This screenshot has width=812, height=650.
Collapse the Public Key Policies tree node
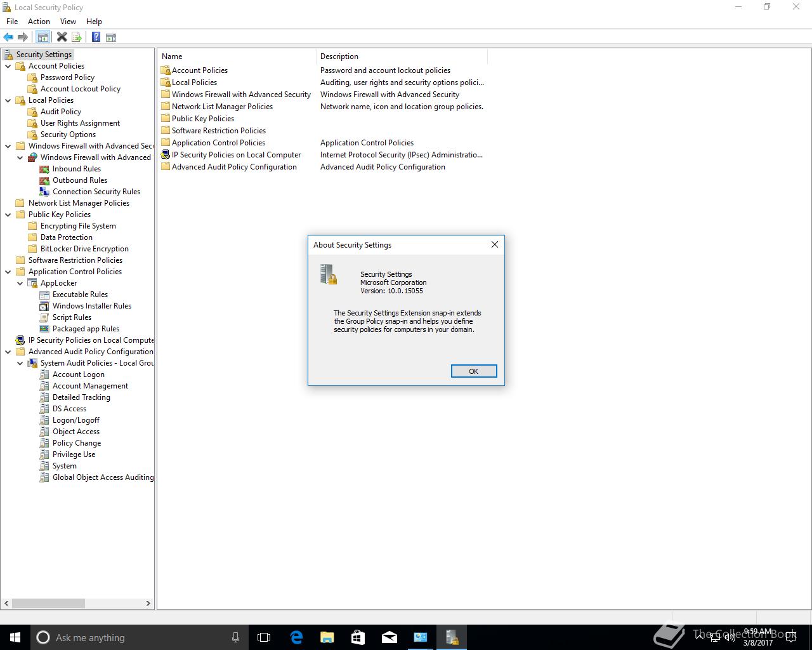click(x=8, y=215)
